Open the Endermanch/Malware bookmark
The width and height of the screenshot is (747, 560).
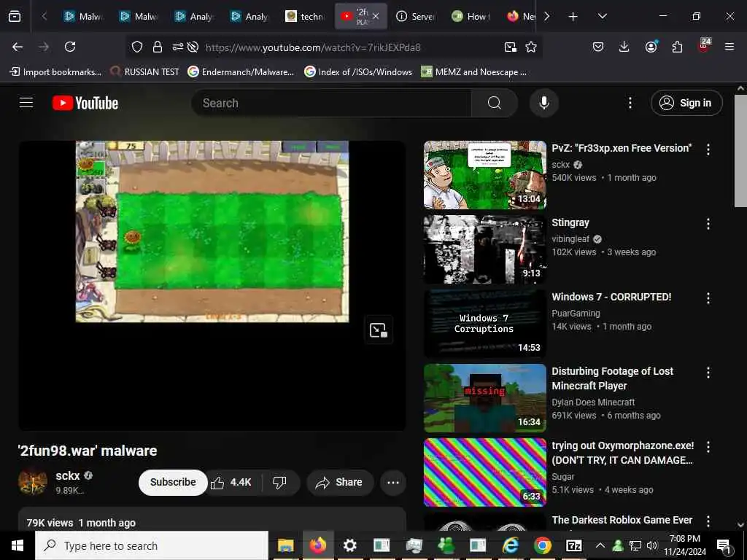tap(241, 72)
